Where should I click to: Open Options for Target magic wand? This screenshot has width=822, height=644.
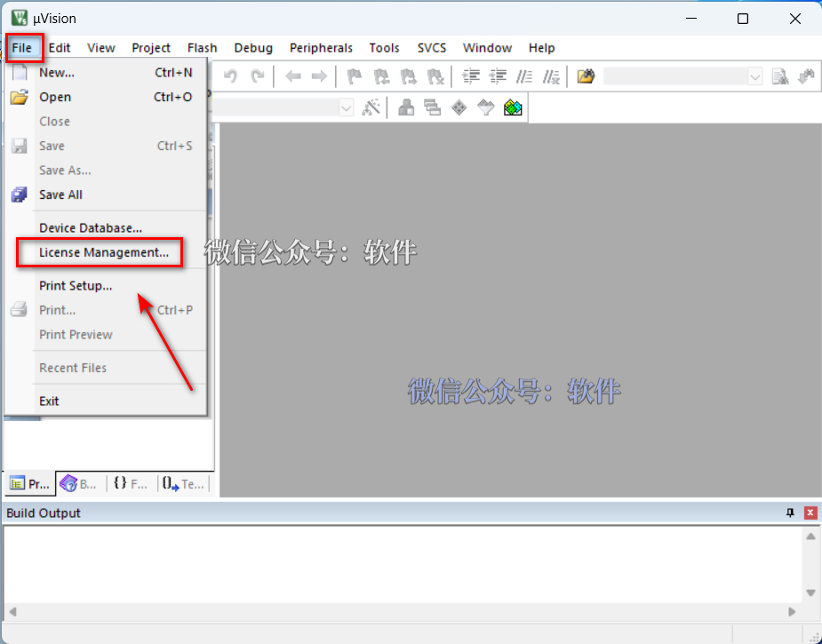(x=371, y=108)
